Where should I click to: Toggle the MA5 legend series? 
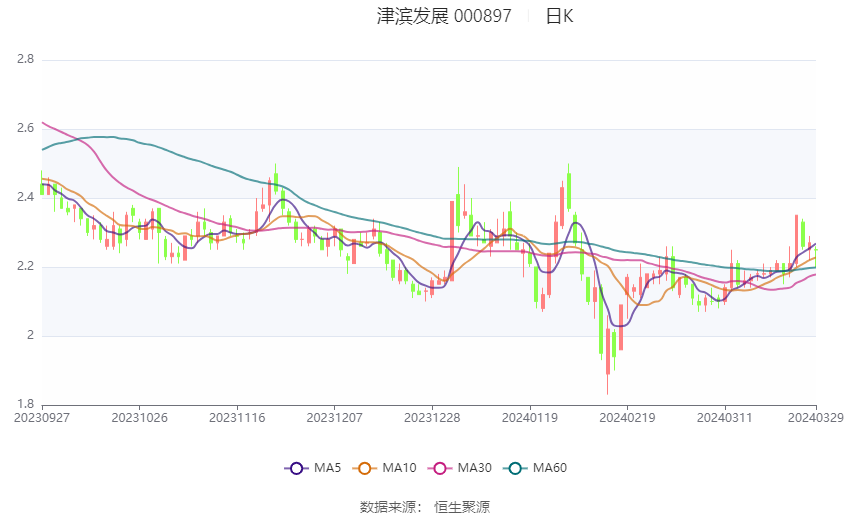pos(313,468)
